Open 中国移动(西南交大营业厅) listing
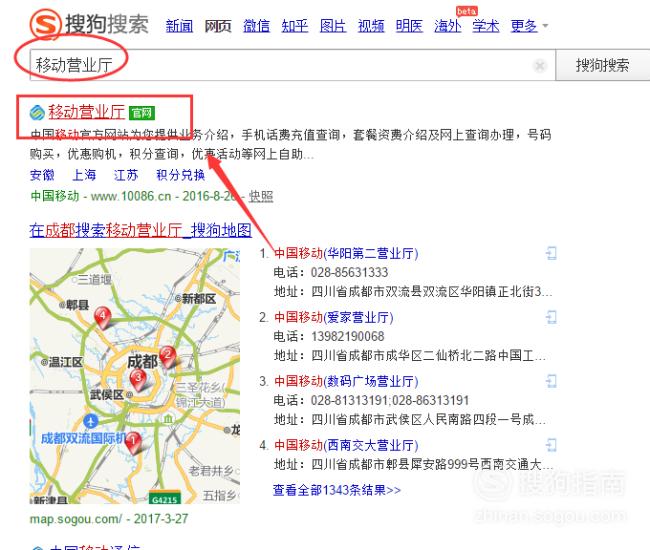 click(x=346, y=445)
